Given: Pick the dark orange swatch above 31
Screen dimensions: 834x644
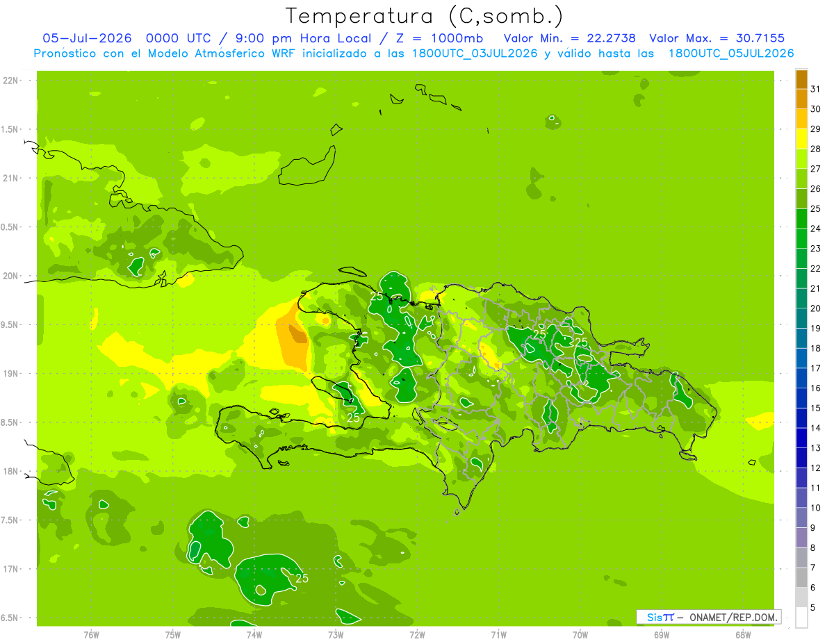Looking at the screenshot, I should [x=801, y=79].
